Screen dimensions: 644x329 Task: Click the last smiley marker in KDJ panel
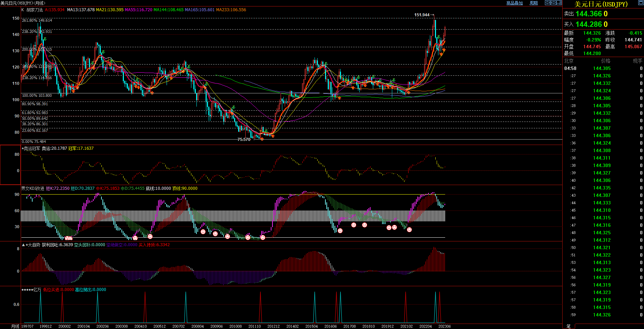click(409, 230)
